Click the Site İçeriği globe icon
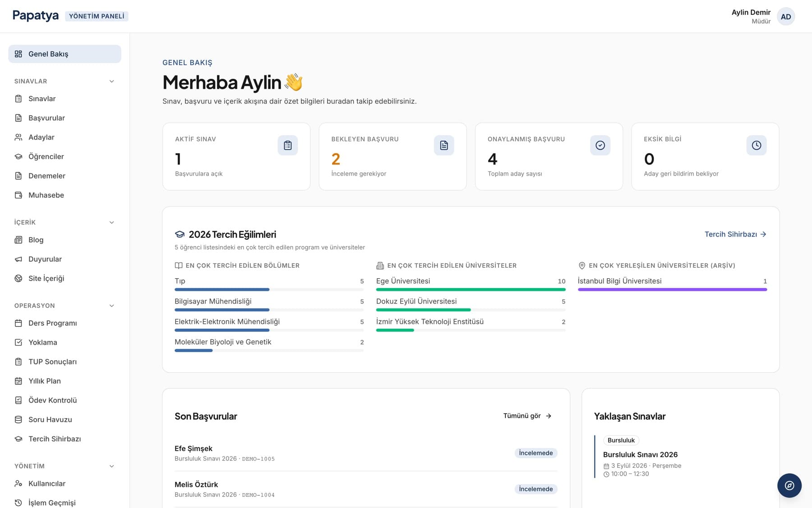812x508 pixels. click(x=18, y=279)
